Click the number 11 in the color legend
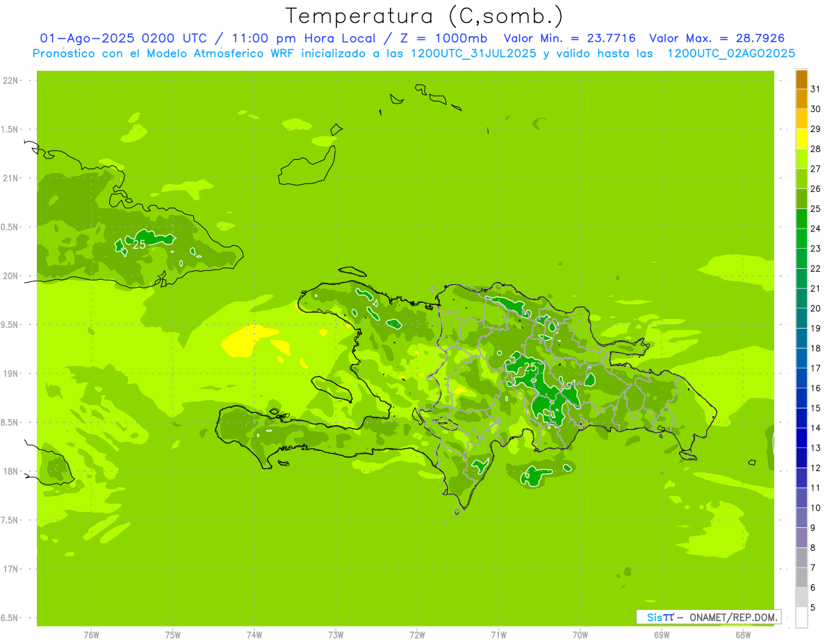 point(816,488)
